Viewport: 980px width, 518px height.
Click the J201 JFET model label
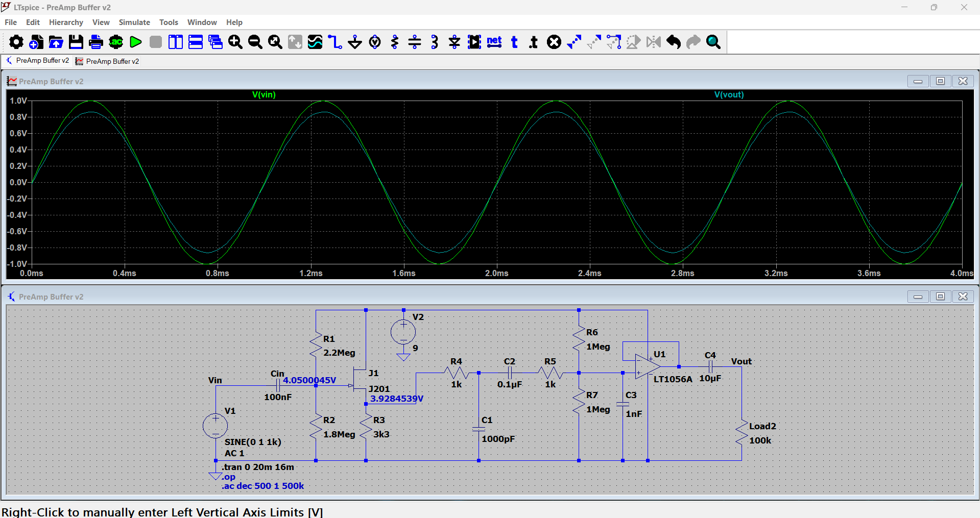379,389
